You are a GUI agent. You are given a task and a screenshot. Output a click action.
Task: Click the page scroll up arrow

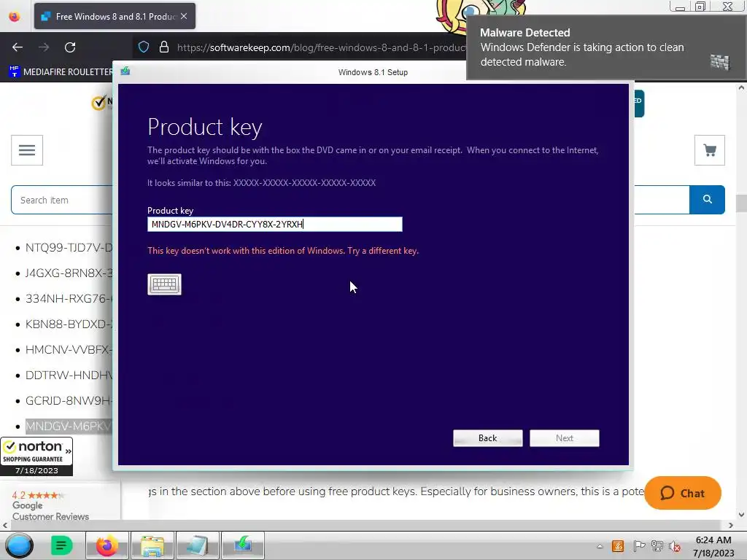point(741,87)
